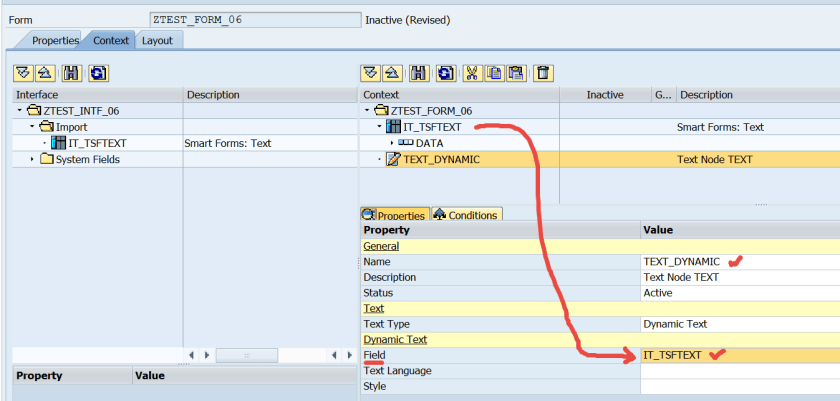Open the Conditions tab
The image size is (840, 401).
(x=465, y=215)
